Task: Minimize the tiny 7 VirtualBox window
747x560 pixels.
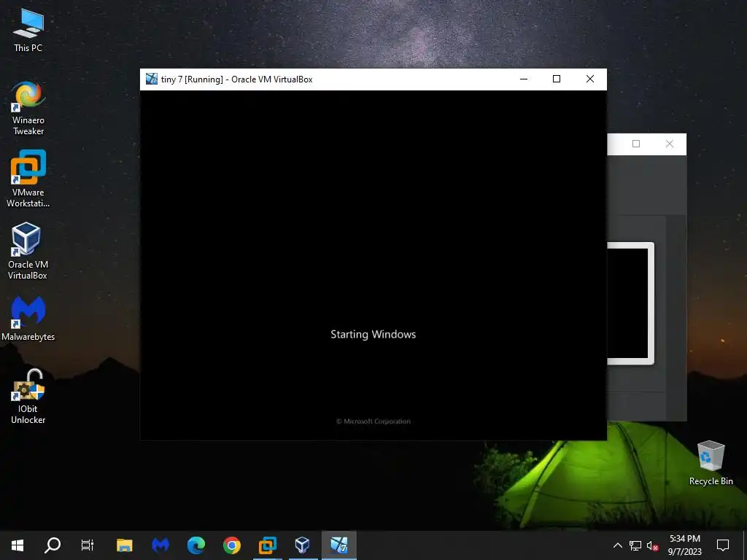Action: pos(524,79)
